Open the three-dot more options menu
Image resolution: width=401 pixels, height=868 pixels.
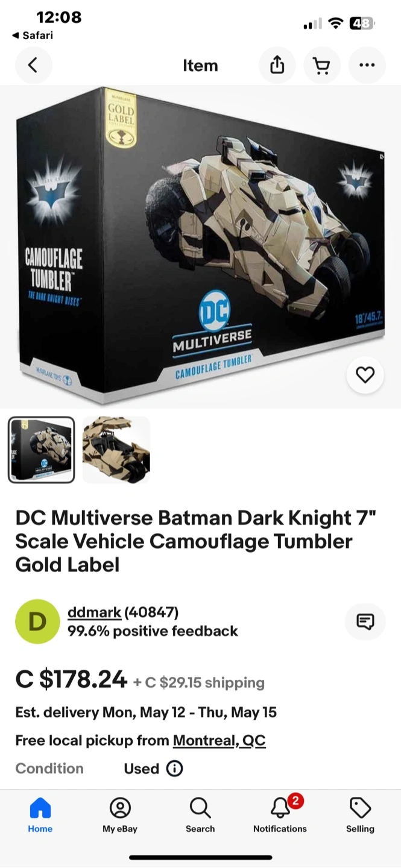click(x=367, y=65)
